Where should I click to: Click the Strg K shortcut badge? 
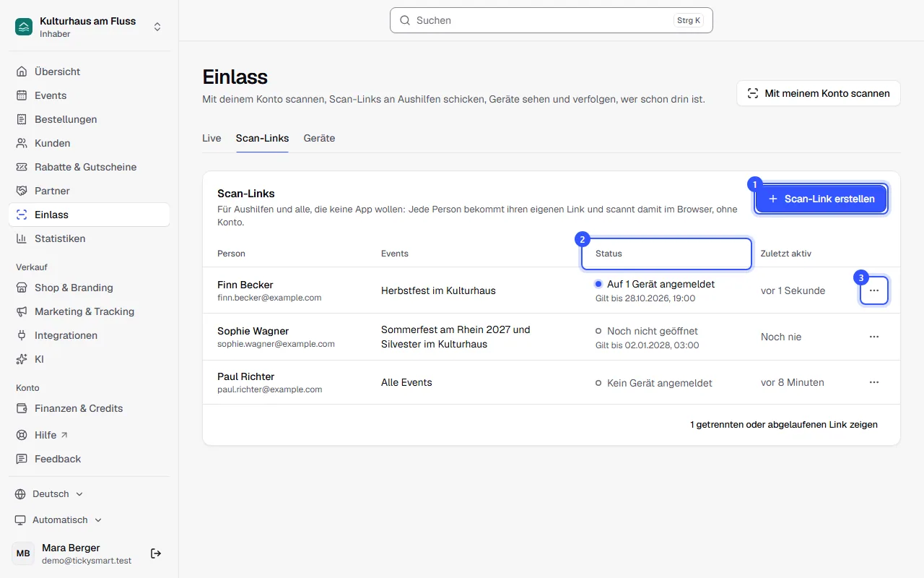tap(689, 20)
